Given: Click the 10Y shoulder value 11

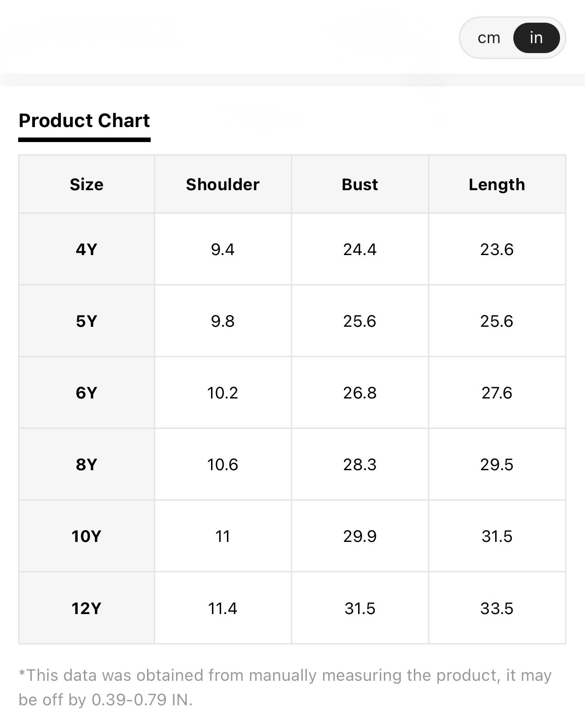Looking at the screenshot, I should [x=223, y=536].
